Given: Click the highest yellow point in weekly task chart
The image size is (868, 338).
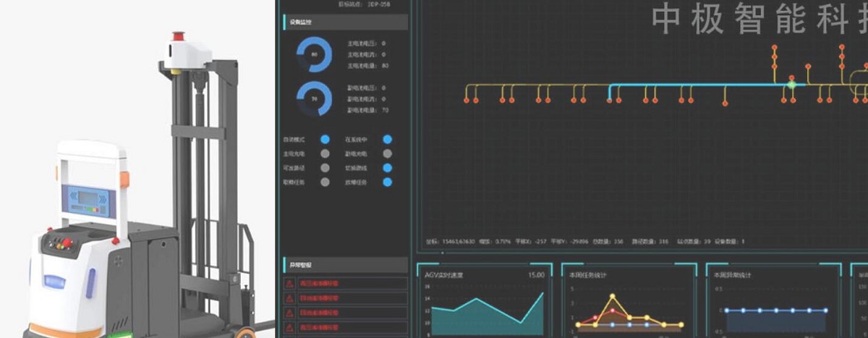Looking at the screenshot, I should click(x=613, y=297).
